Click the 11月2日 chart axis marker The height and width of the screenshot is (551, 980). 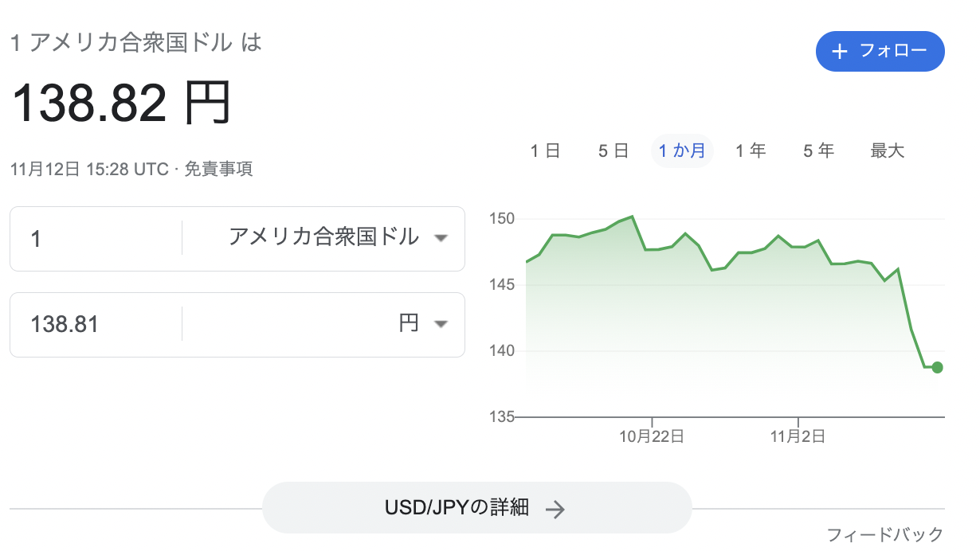coord(798,436)
